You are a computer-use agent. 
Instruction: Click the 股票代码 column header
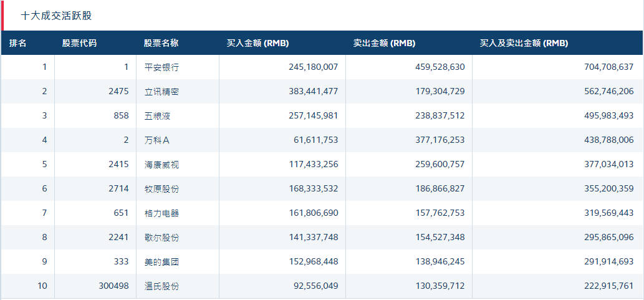click(x=79, y=43)
